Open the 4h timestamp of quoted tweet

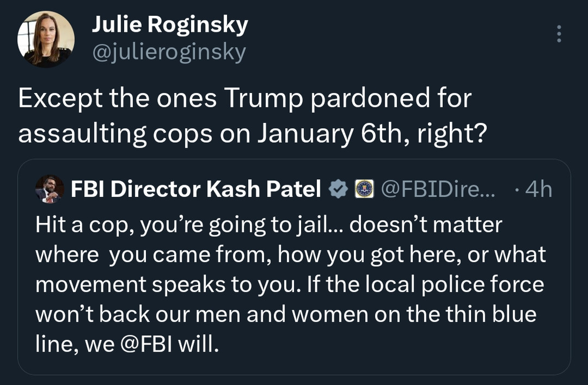(x=537, y=189)
